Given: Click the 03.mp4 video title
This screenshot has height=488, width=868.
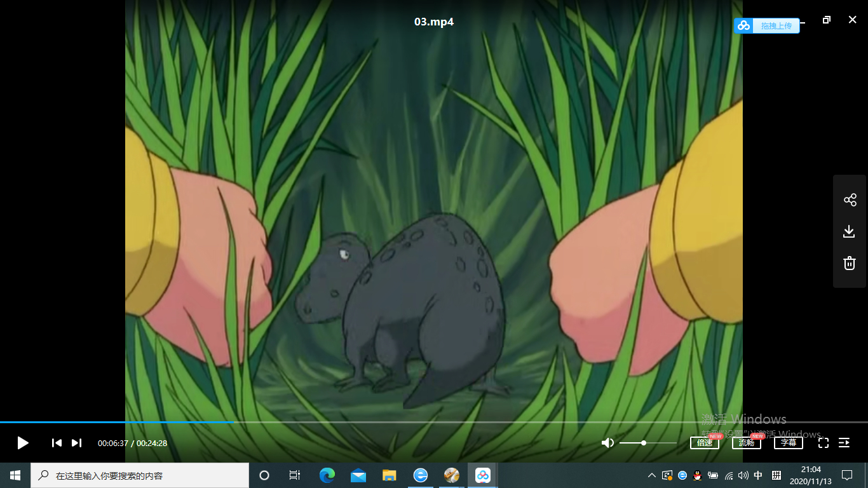Looking at the screenshot, I should point(434,22).
